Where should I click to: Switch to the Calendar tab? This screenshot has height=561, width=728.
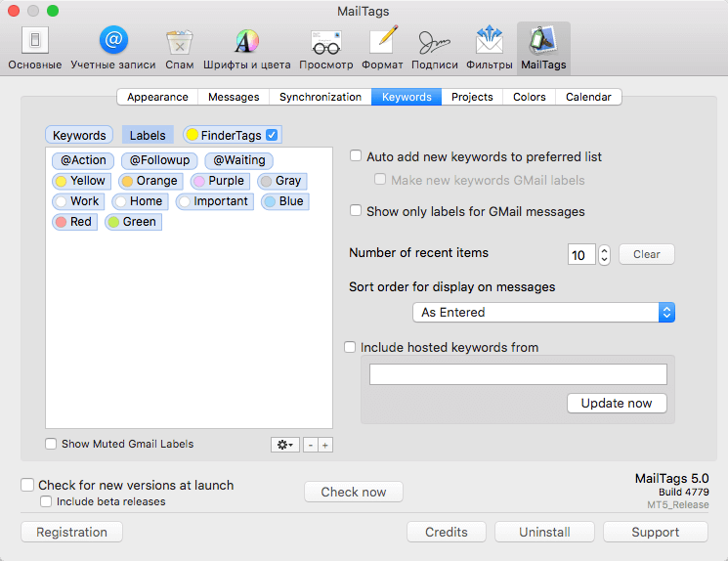(x=588, y=97)
